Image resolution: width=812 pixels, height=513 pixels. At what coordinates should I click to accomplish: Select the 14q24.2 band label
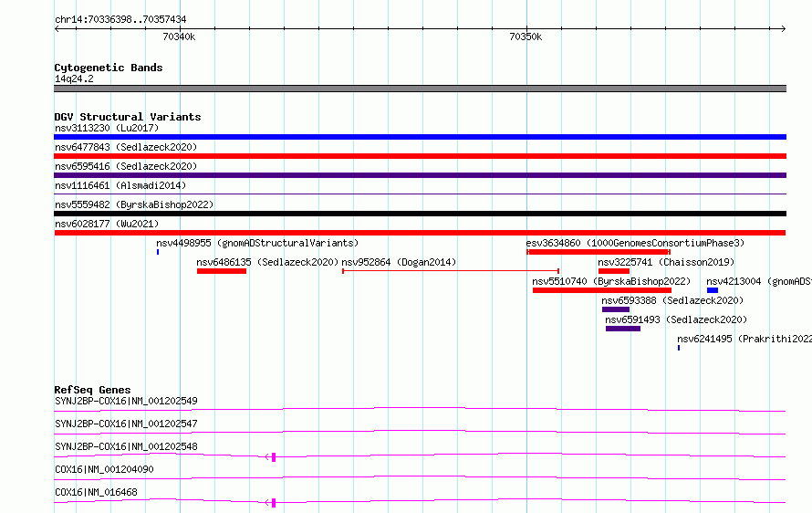pyautogui.click(x=74, y=79)
